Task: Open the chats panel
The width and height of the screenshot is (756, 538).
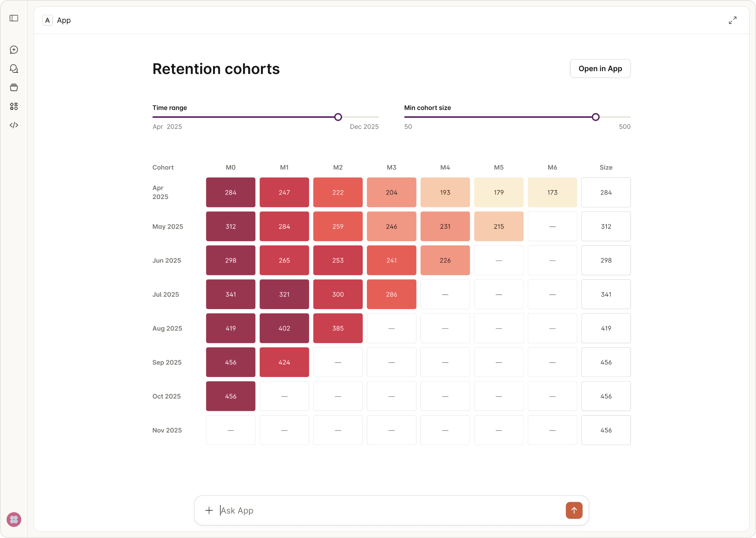Action: coord(14,69)
